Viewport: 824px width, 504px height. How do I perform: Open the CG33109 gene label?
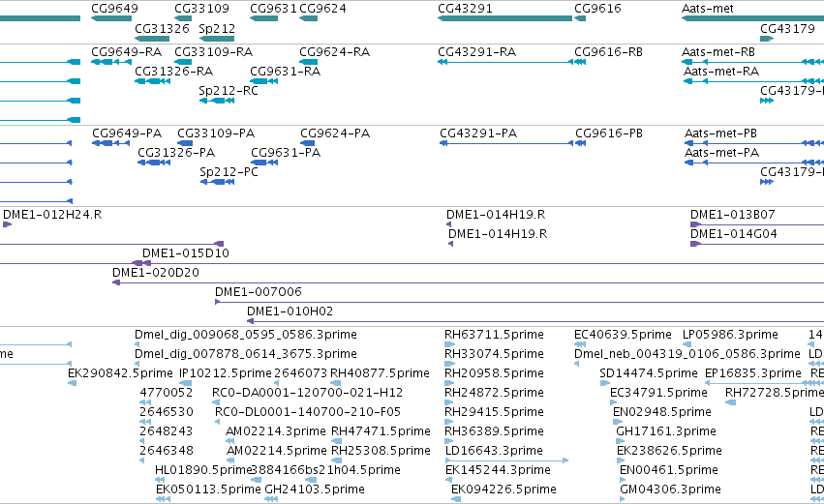click(x=201, y=9)
